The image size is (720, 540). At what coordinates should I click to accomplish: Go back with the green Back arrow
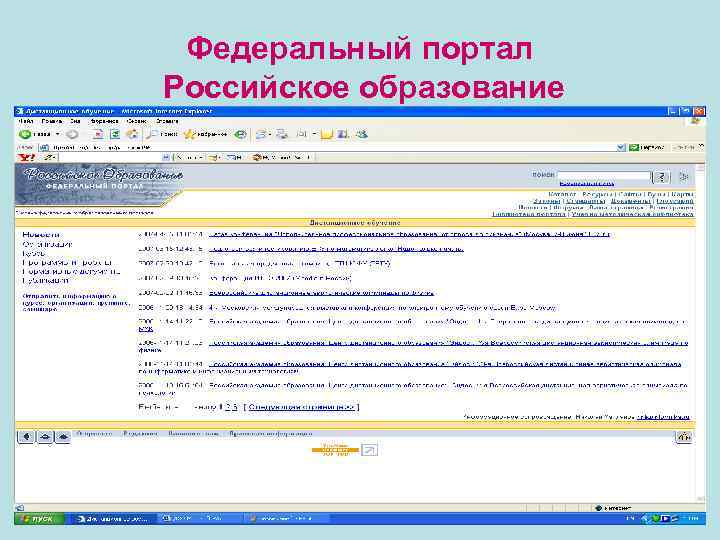click(25, 134)
